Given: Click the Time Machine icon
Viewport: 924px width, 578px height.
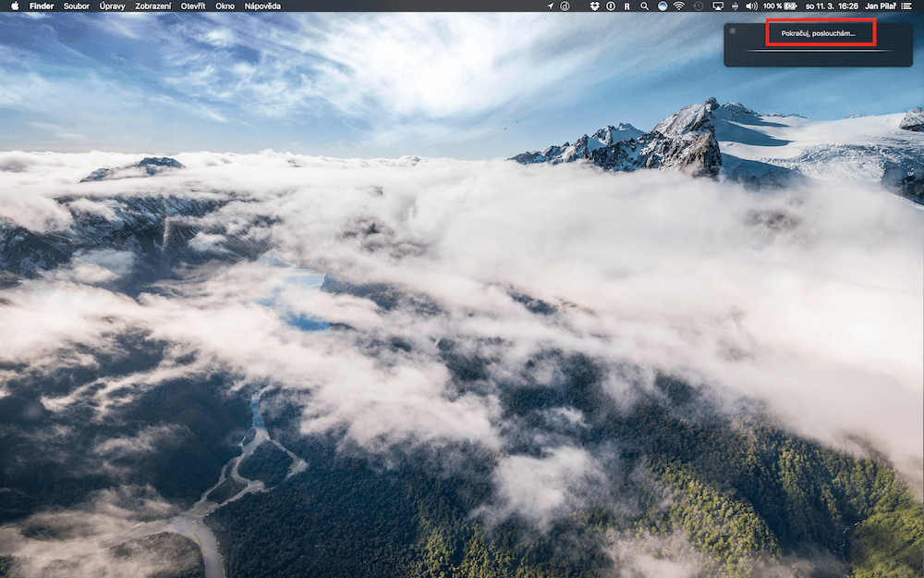Looking at the screenshot, I should coord(698,6).
